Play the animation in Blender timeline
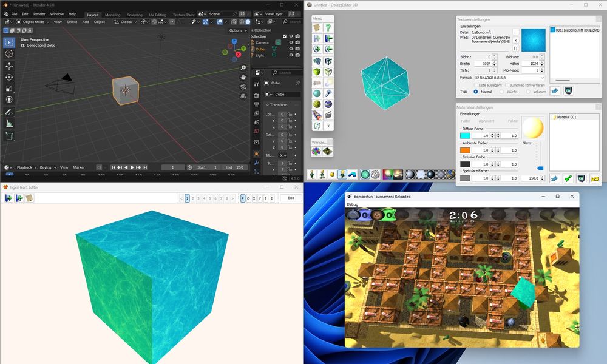 coord(132,167)
